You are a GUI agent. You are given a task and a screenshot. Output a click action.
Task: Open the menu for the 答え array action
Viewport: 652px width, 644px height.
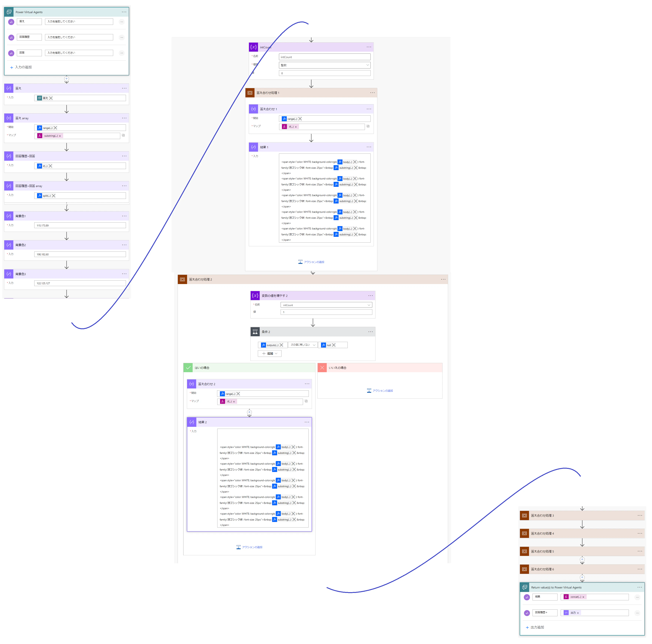[x=124, y=118]
